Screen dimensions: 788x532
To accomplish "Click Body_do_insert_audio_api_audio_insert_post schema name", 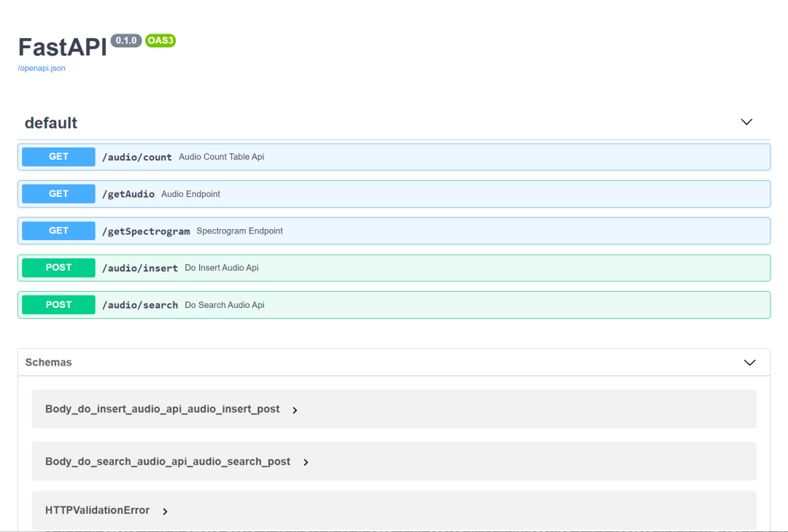I will [x=162, y=409].
